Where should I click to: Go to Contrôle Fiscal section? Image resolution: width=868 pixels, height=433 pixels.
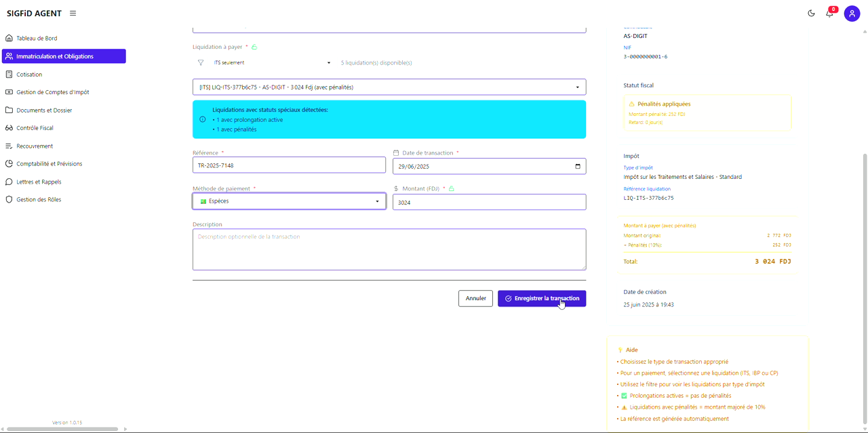pyautogui.click(x=35, y=128)
